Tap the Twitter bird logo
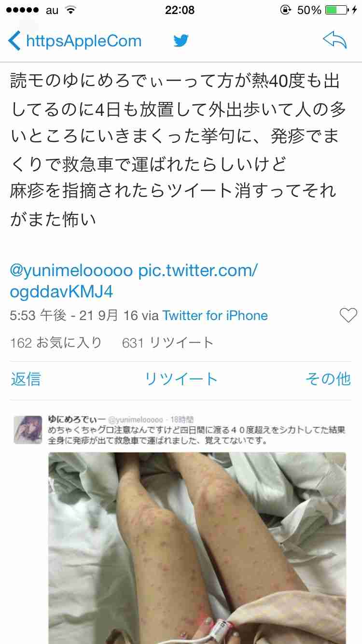Screen dimensions: 362x644 (181, 41)
